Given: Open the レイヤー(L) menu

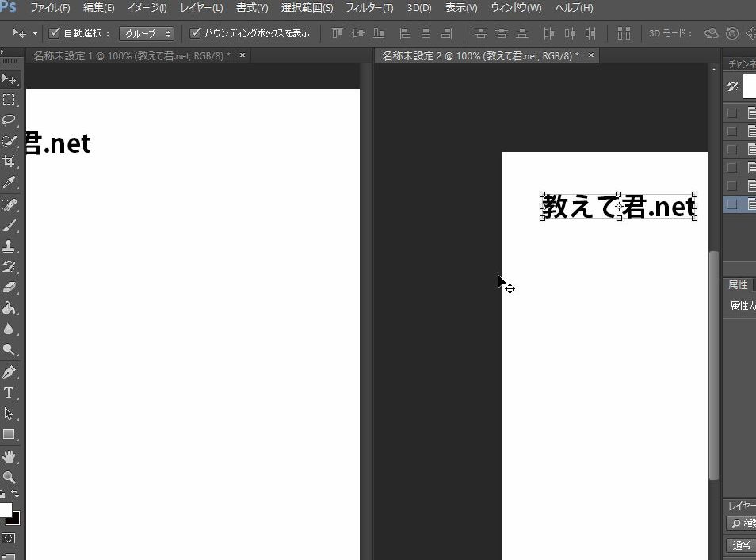Looking at the screenshot, I should pyautogui.click(x=201, y=8).
